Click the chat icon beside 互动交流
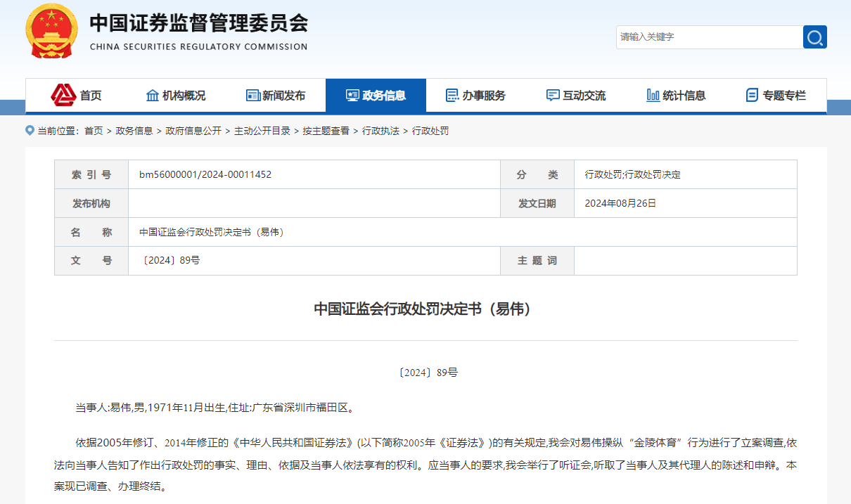 (553, 96)
